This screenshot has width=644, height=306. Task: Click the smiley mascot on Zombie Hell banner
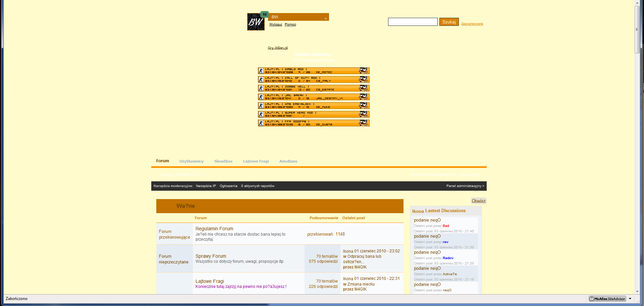364,88
